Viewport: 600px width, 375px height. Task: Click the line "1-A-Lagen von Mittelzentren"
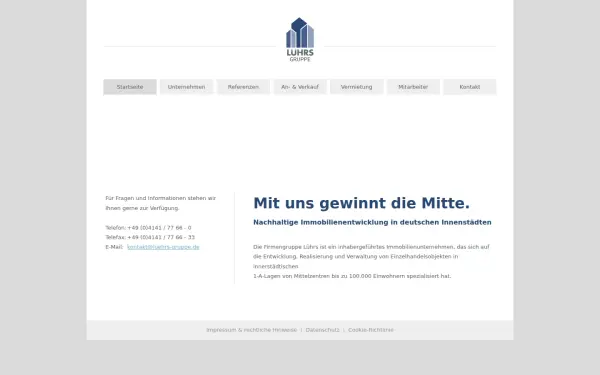(x=352, y=276)
